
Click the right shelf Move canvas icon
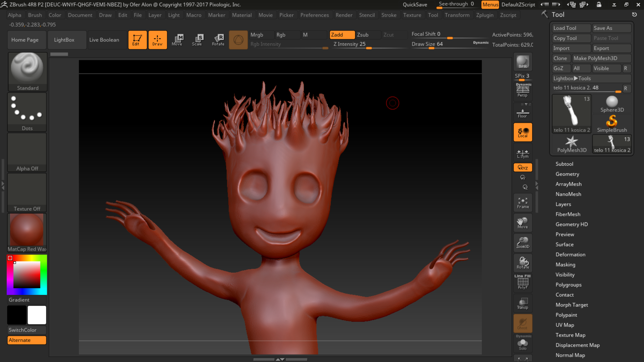[523, 223]
